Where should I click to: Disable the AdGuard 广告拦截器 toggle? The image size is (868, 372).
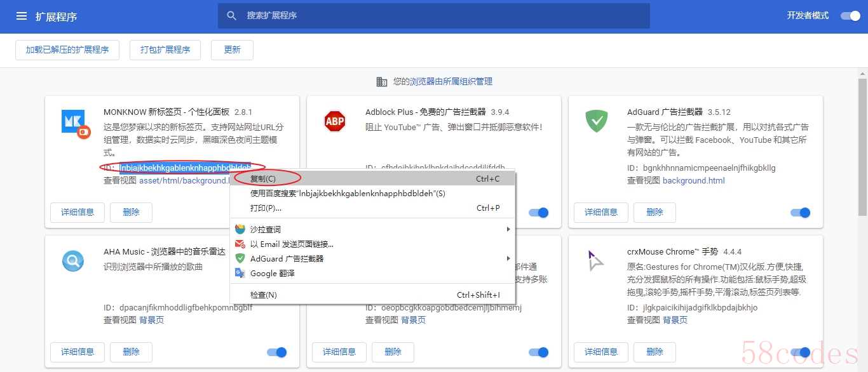pyautogui.click(x=800, y=213)
